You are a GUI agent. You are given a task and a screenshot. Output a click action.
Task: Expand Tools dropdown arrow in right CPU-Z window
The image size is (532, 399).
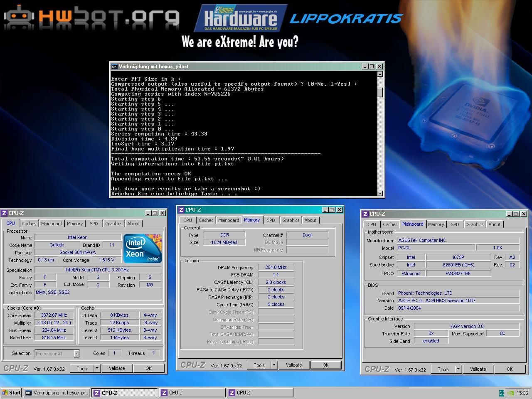coord(458,369)
